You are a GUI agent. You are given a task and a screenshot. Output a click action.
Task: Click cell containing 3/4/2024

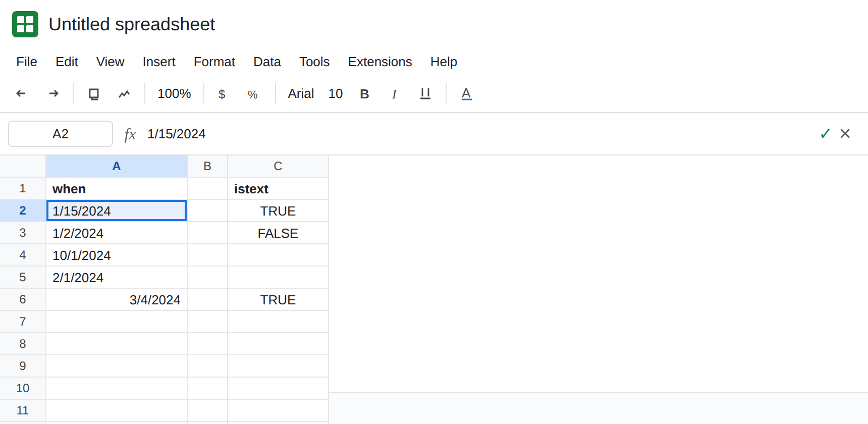117,299
